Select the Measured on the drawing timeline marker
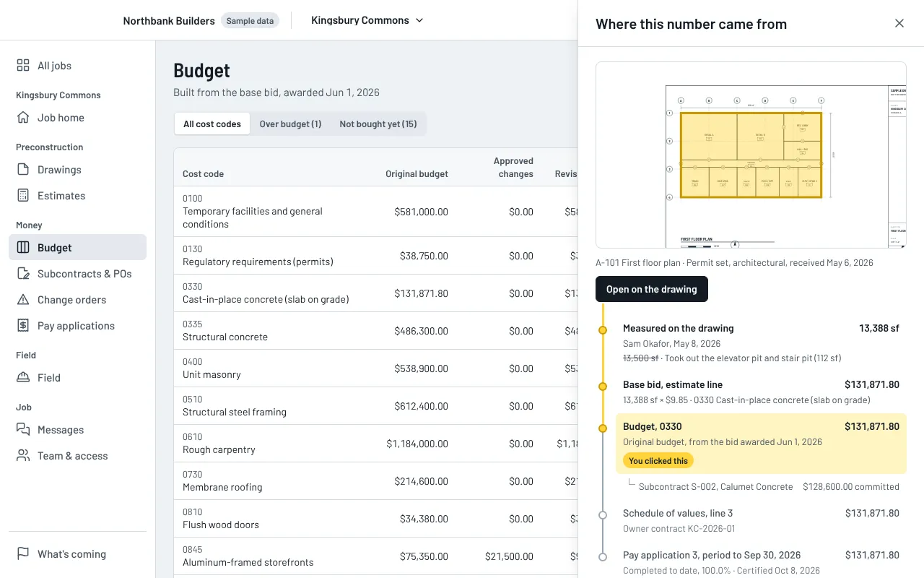Viewport: 924px width, 578px height. (603, 330)
